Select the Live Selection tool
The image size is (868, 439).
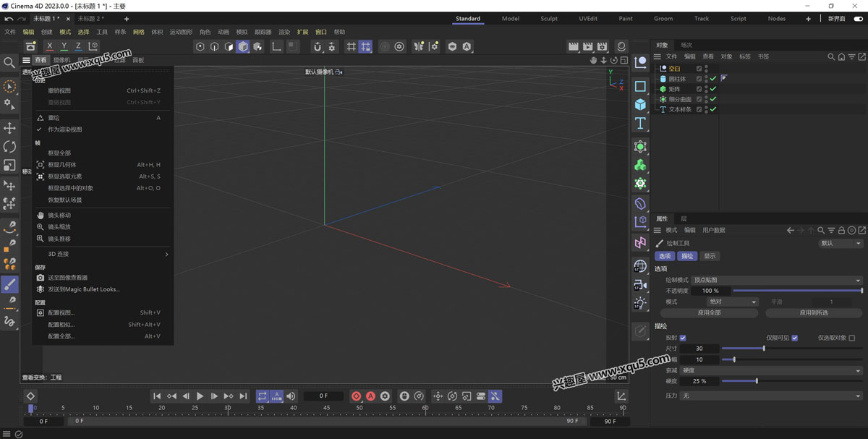[x=9, y=86]
